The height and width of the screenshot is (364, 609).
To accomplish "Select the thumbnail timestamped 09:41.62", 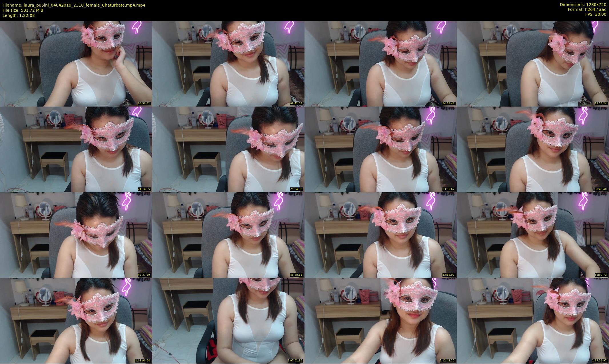I will pos(228,63).
